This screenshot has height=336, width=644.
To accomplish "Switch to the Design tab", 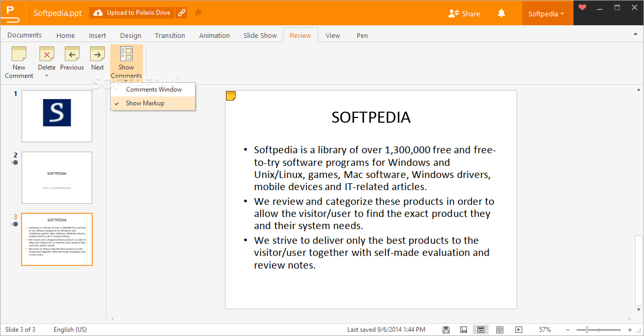I will click(131, 35).
